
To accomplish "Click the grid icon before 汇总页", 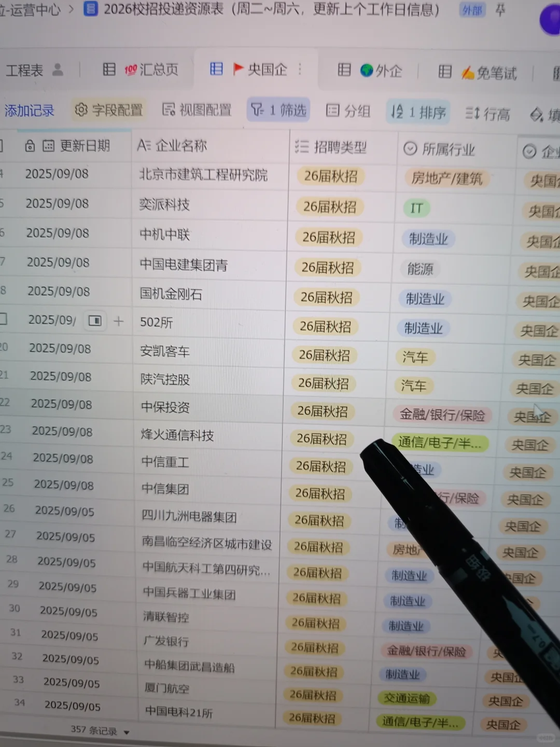I will pos(109,69).
